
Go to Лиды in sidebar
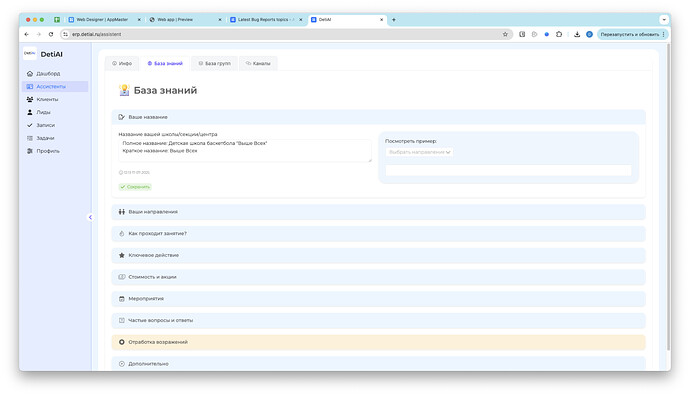[x=39, y=112]
